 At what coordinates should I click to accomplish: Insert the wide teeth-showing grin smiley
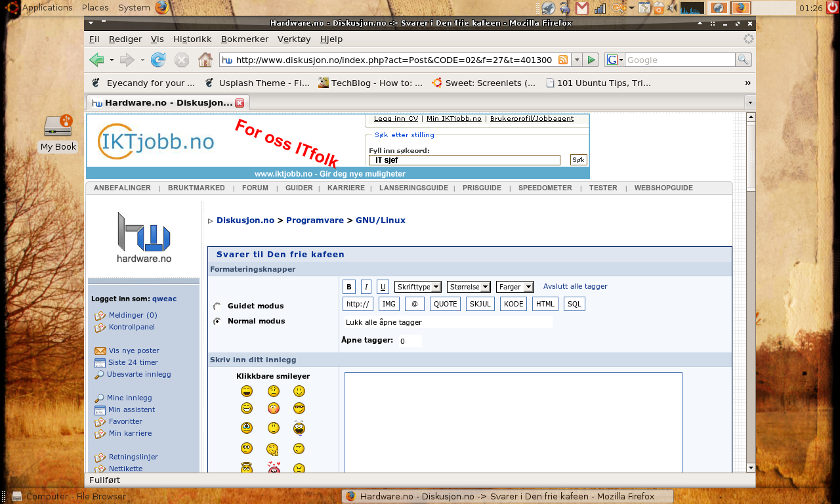pyautogui.click(x=247, y=408)
